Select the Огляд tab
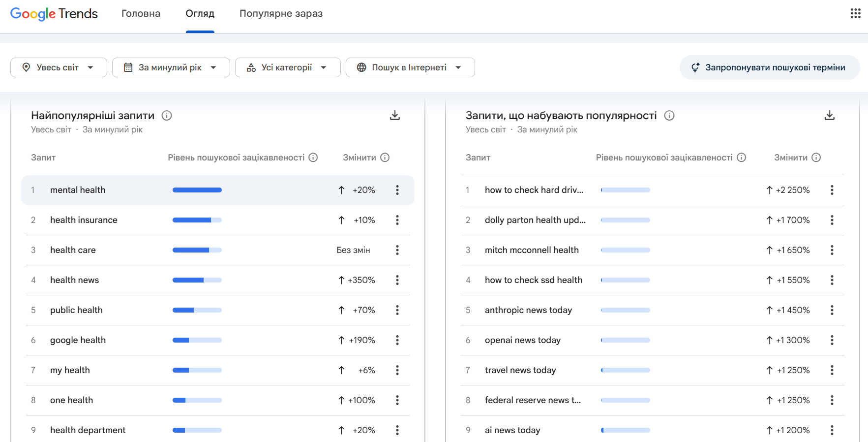The image size is (868, 442). 200,14
